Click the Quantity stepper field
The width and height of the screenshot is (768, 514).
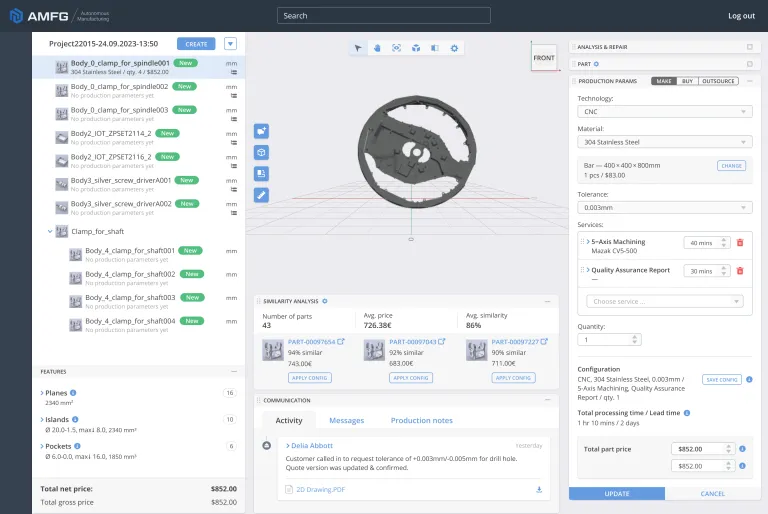tap(609, 340)
